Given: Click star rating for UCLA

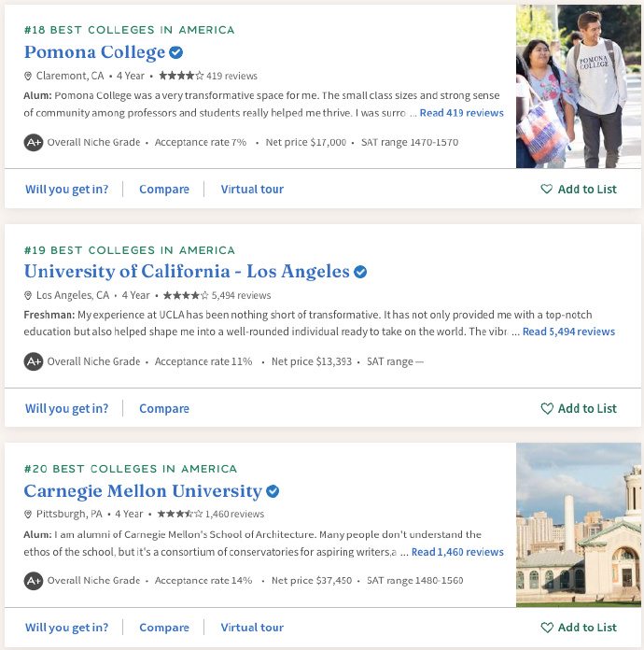Looking at the screenshot, I should [x=186, y=295].
